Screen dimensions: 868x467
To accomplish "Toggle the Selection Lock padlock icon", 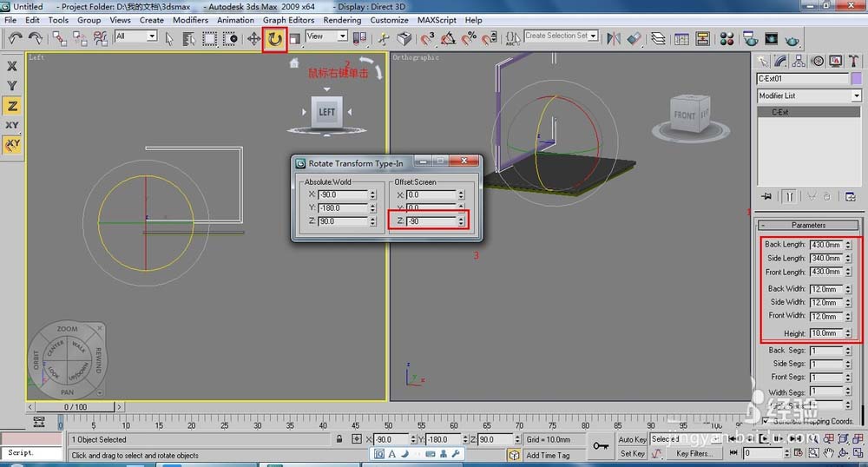I will 339,439.
